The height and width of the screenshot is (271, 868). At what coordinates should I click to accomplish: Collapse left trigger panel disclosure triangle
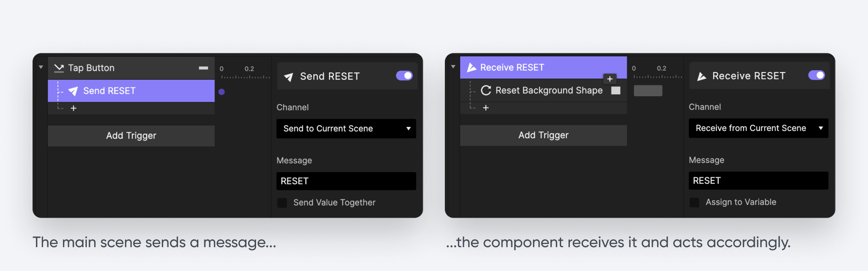point(41,67)
